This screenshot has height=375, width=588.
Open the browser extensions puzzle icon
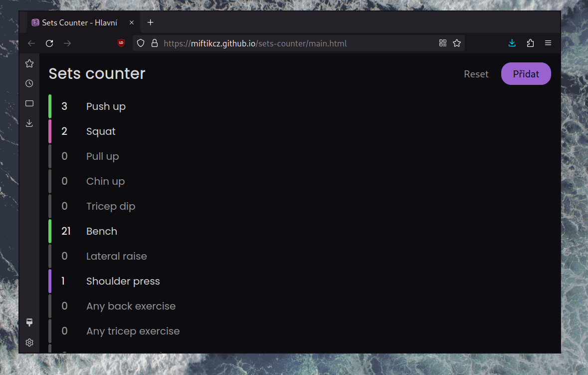click(530, 43)
